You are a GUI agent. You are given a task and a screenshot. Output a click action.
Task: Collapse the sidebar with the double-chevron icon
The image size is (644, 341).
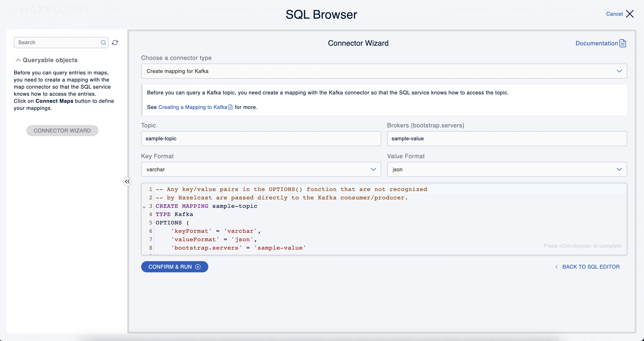[127, 181]
